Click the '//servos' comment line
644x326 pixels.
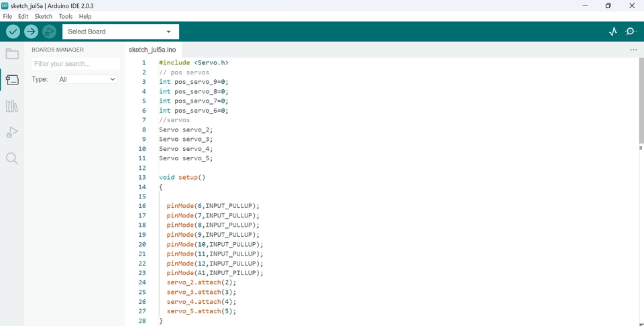[174, 120]
